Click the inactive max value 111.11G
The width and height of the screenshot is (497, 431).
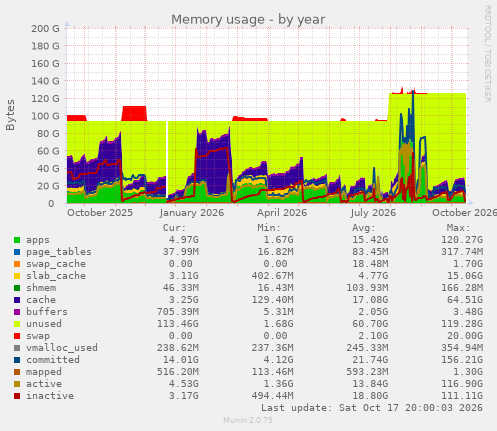(x=462, y=396)
